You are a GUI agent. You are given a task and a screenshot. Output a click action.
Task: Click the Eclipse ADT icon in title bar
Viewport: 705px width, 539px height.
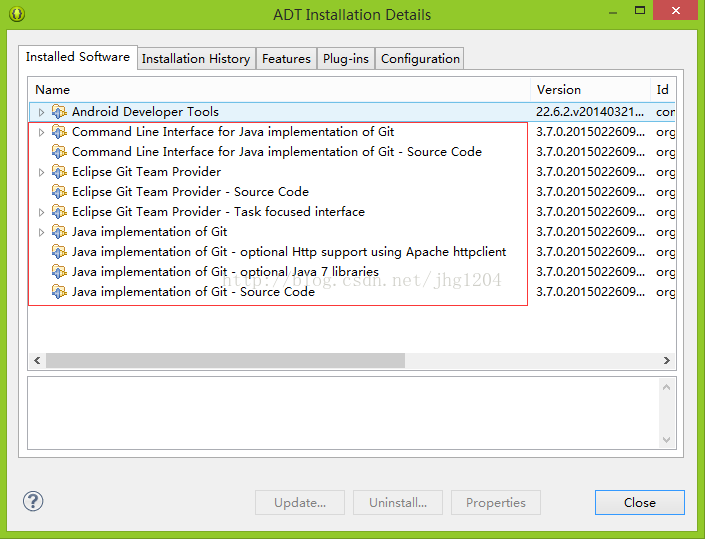point(17,14)
